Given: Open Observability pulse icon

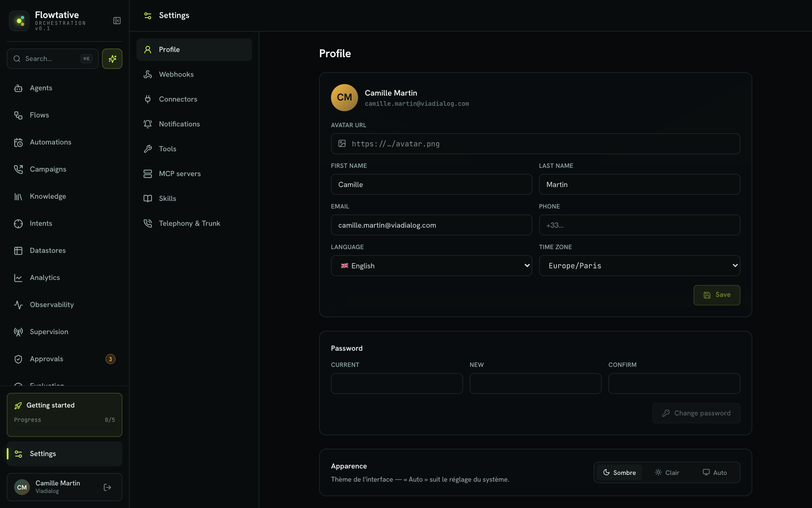Looking at the screenshot, I should point(18,305).
